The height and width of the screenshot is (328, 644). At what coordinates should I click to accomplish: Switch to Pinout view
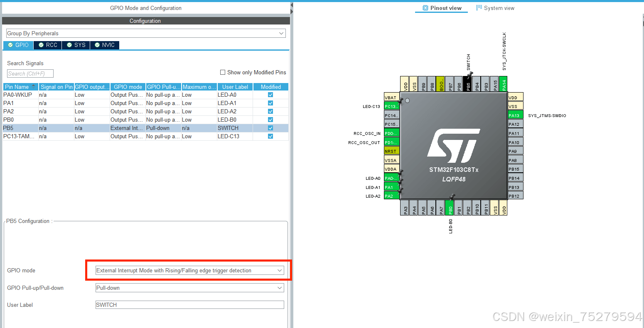442,8
